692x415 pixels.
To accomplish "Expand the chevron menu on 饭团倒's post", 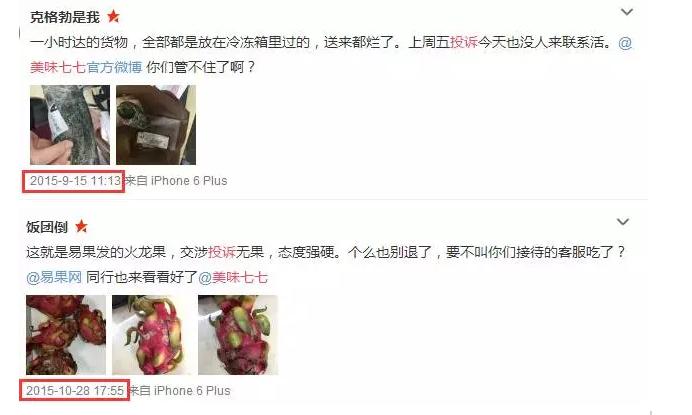I will [x=623, y=222].
